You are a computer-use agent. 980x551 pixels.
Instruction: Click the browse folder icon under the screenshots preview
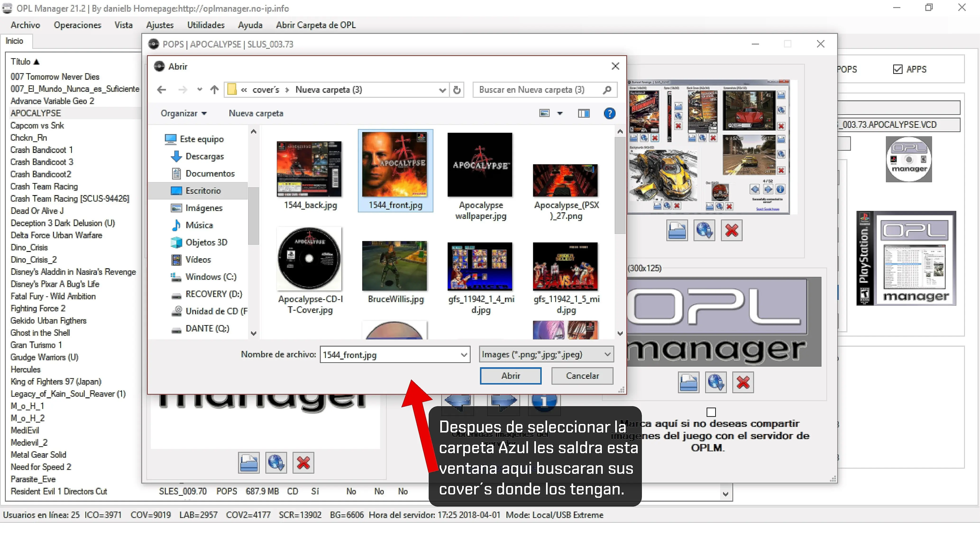[677, 230]
